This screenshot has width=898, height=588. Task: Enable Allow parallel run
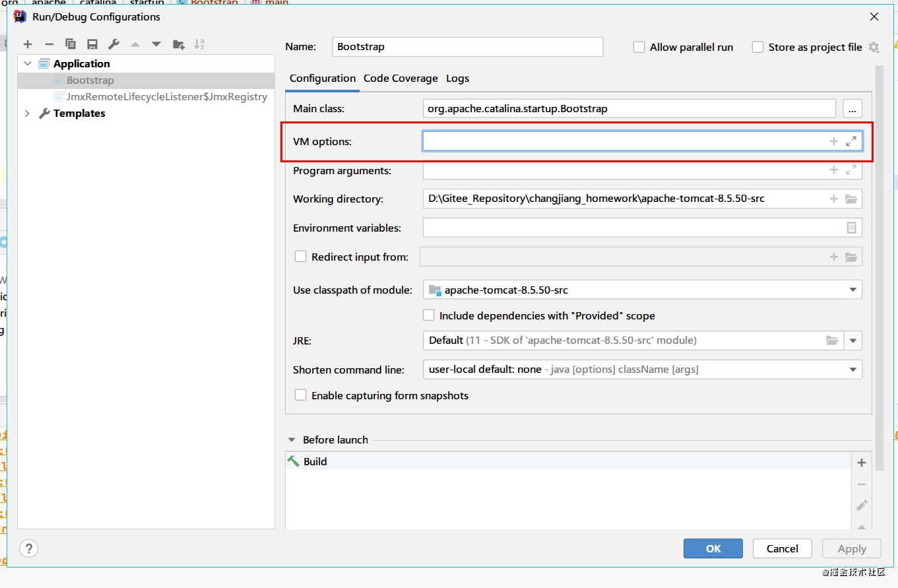pyautogui.click(x=639, y=48)
